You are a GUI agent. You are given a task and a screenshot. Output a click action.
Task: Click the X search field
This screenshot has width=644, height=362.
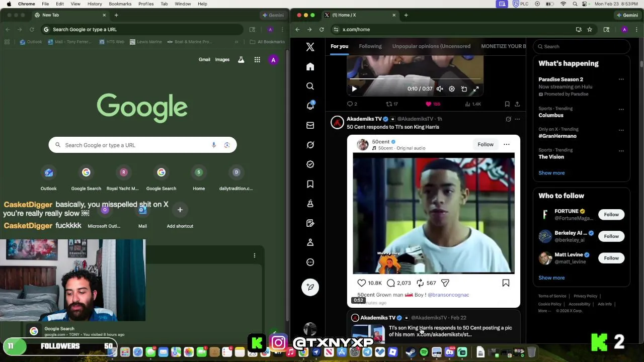point(582,46)
